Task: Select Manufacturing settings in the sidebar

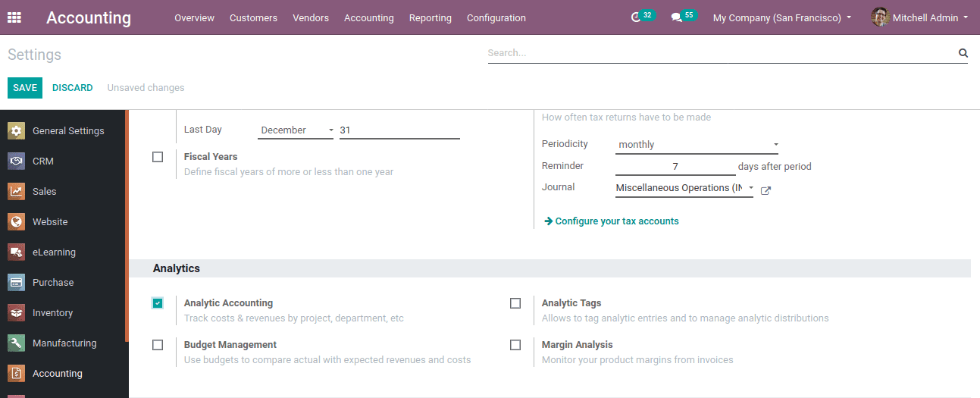Action: coord(64,343)
